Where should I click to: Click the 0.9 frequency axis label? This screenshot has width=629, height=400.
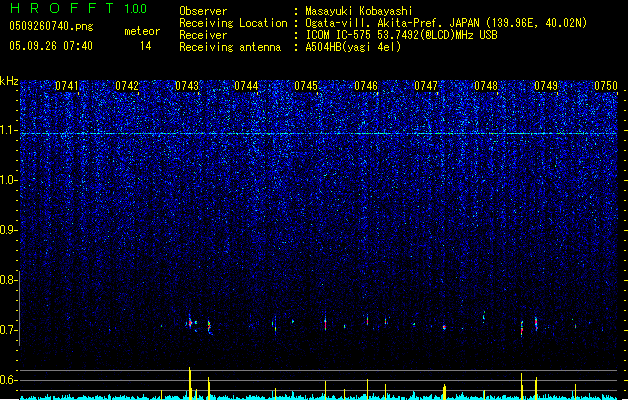coord(8,230)
